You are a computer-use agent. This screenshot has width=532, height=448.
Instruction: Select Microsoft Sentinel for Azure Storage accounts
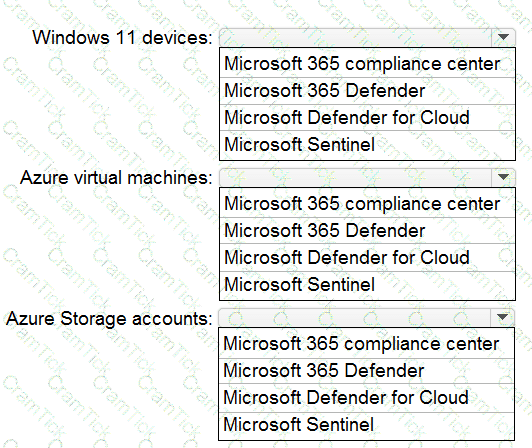pyautogui.click(x=366, y=425)
